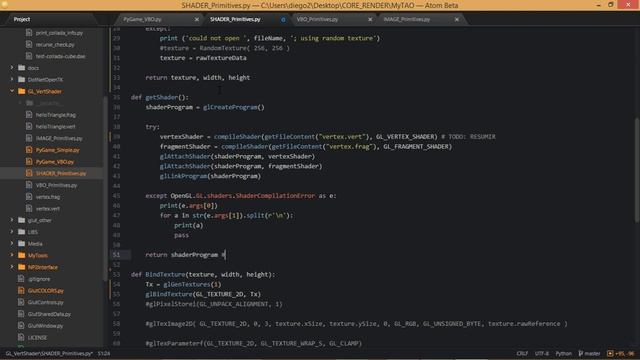Click the DotNetOpenTK folder icon
The image size is (640, 360).
(22, 80)
